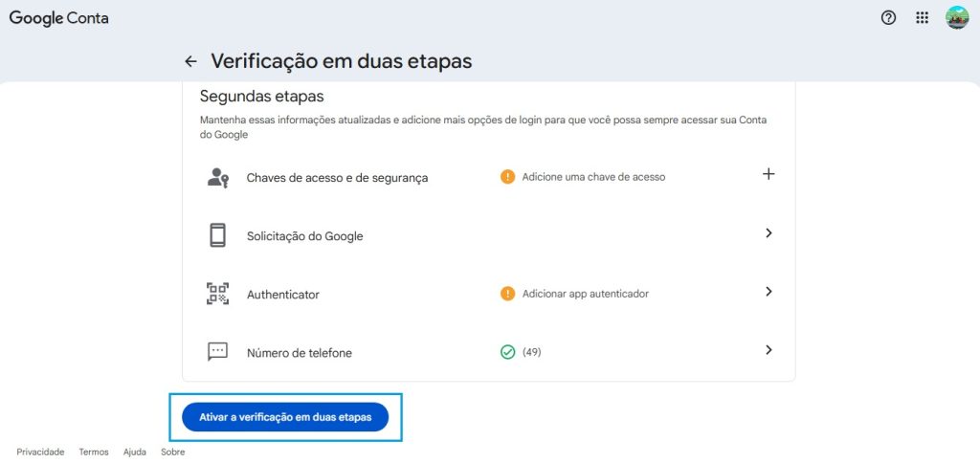Open the Termos footer link

click(94, 452)
